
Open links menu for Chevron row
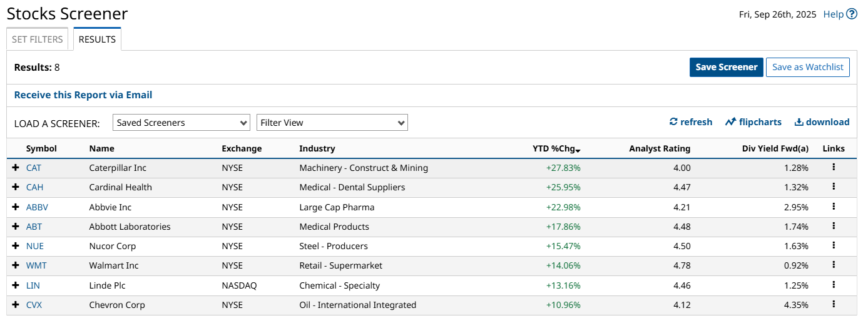click(834, 305)
